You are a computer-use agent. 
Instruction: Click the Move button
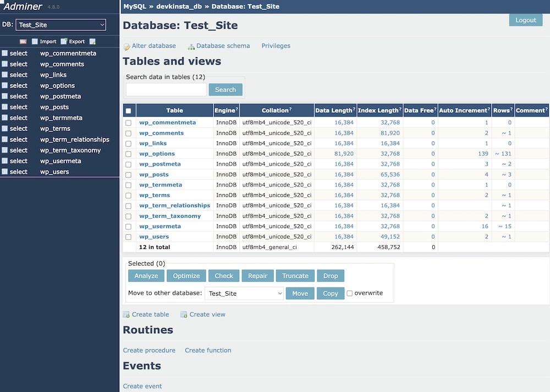click(x=300, y=294)
